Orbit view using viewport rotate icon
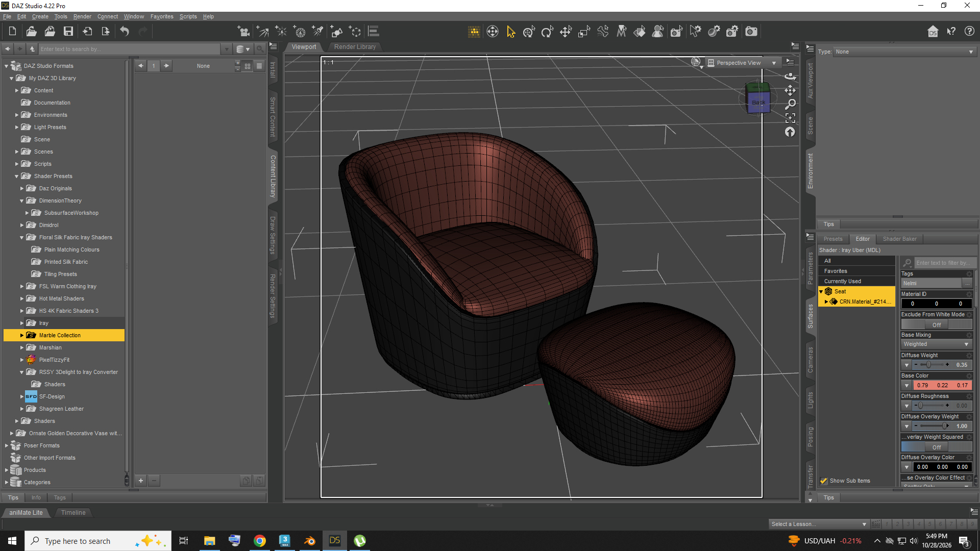 point(790,76)
